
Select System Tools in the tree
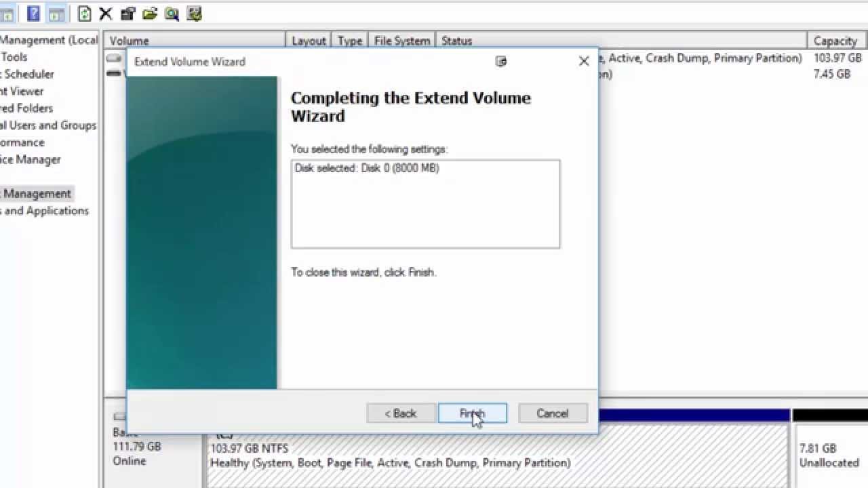coord(14,57)
